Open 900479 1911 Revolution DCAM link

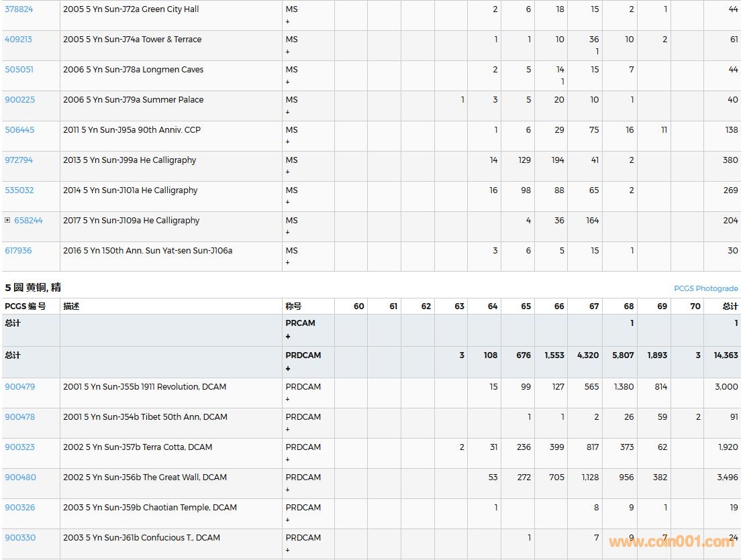pos(19,387)
